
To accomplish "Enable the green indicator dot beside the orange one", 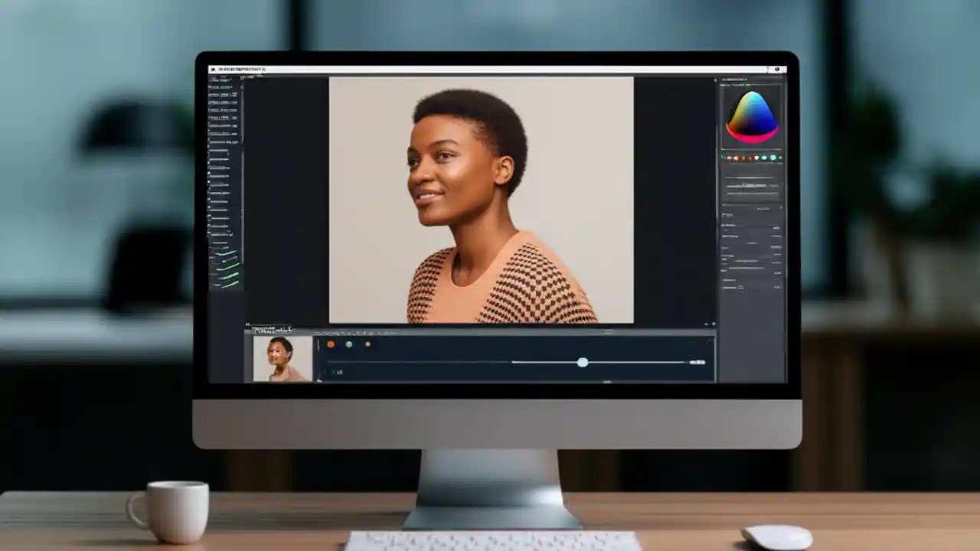I will coord(349,344).
